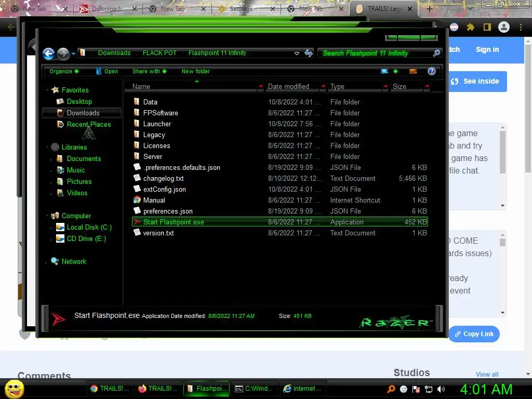Open the Date modified column filter dropdown
532x399 pixels.
(323, 87)
